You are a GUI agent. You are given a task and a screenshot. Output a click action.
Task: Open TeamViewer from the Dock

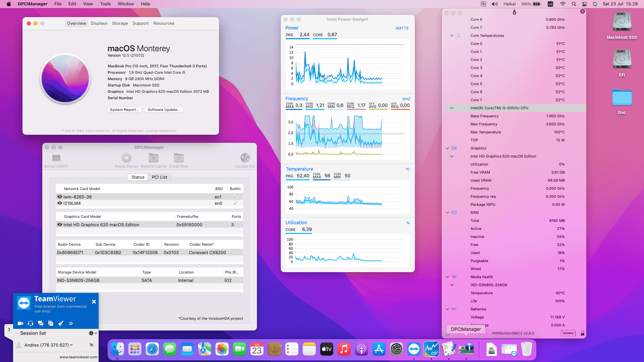tap(414, 349)
